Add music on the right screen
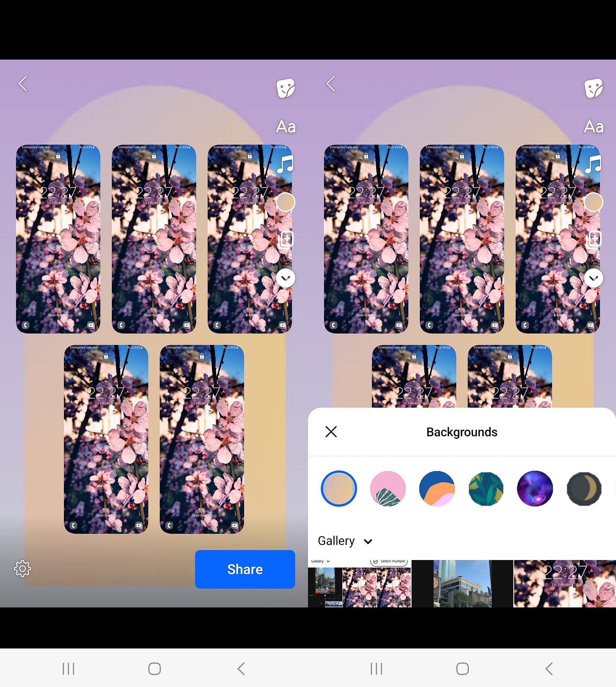Image resolution: width=616 pixels, height=687 pixels. [594, 164]
